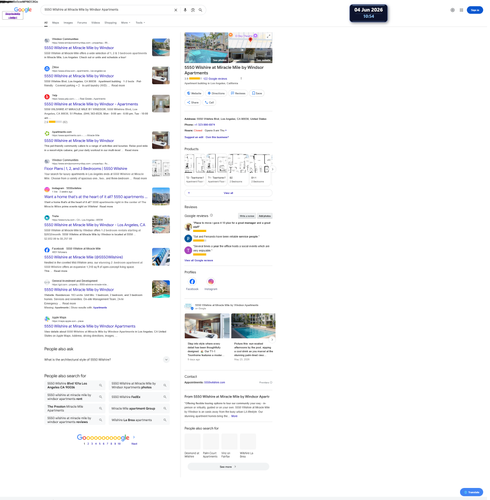Select 'Wilshire La Brea apartments' related search

pyautogui.click(x=139, y=420)
